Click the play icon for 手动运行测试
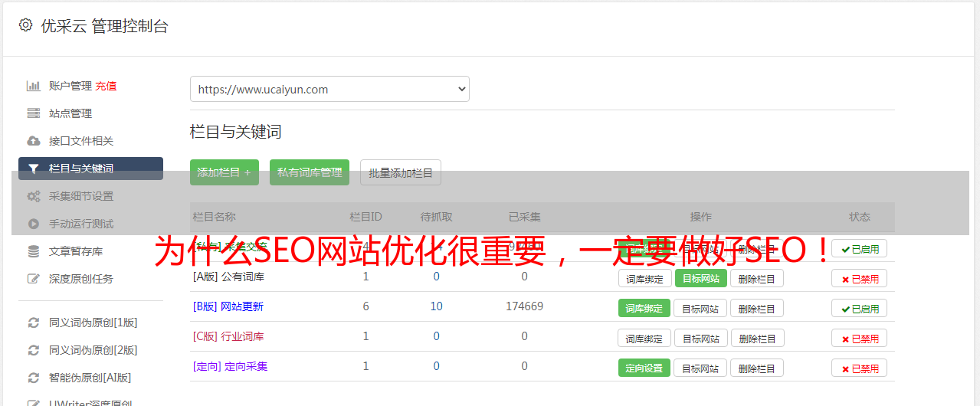 (x=33, y=224)
